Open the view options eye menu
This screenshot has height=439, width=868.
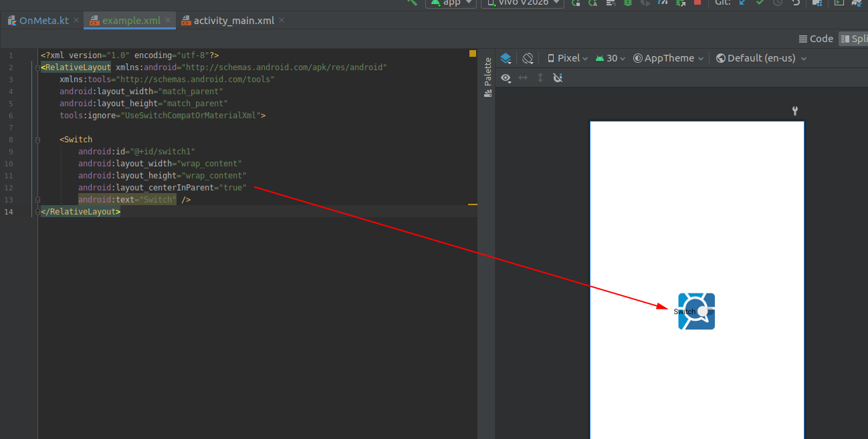(506, 78)
